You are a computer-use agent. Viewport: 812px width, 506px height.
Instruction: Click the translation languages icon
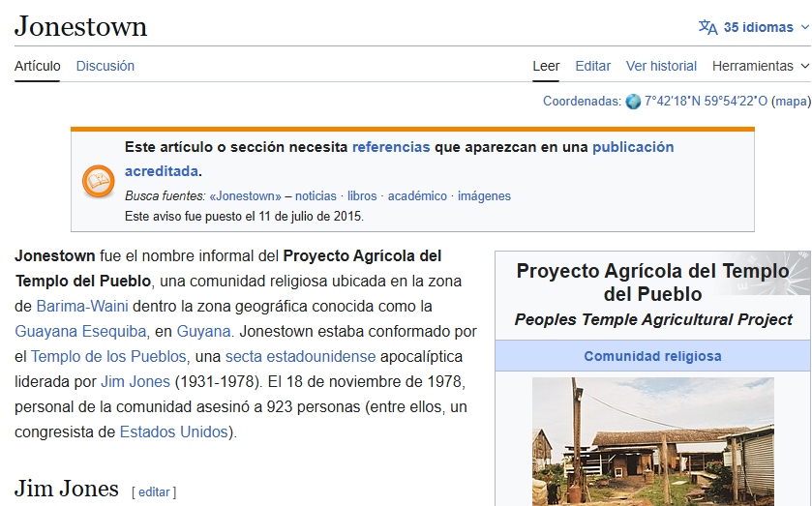pos(707,27)
